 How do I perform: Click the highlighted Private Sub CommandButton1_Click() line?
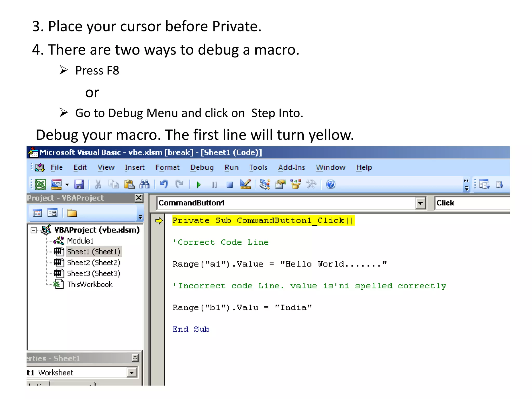tap(263, 221)
